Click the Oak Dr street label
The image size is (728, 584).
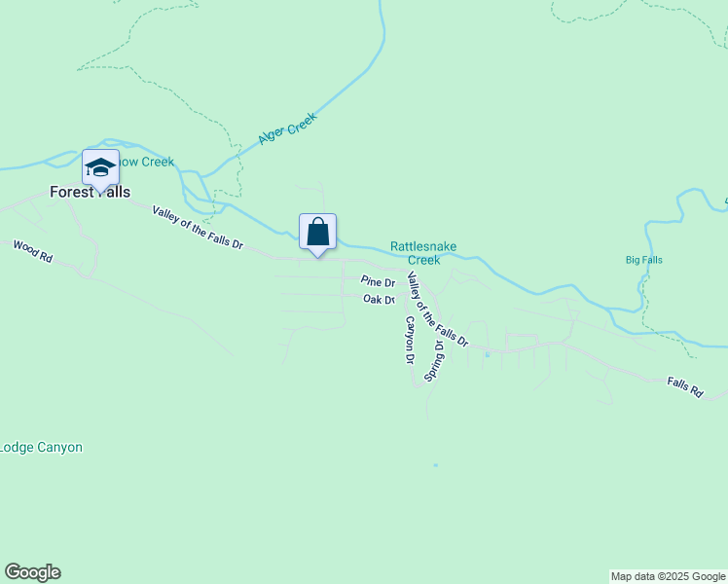[x=379, y=300]
